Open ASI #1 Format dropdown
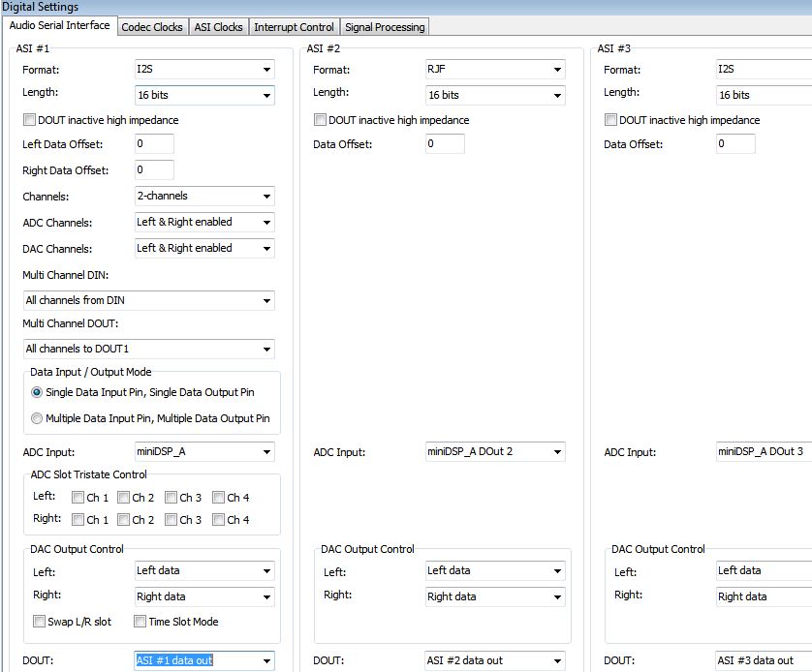This screenshot has height=672, width=812. (204, 70)
